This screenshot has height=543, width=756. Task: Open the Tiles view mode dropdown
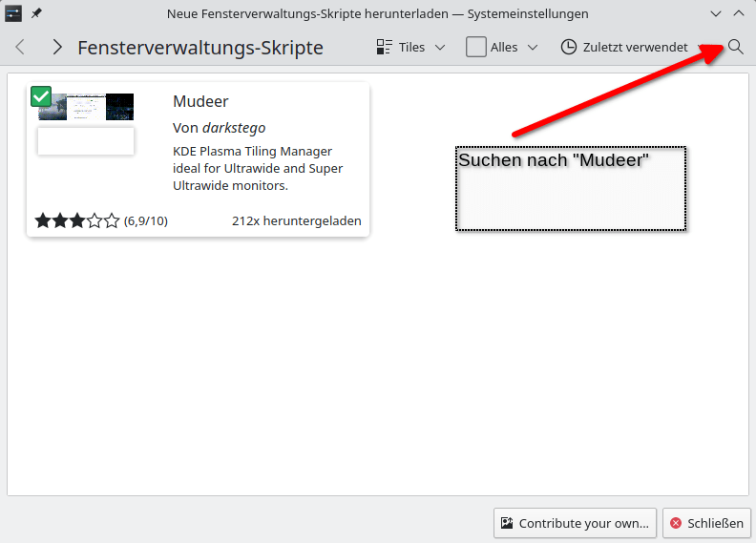tap(410, 47)
